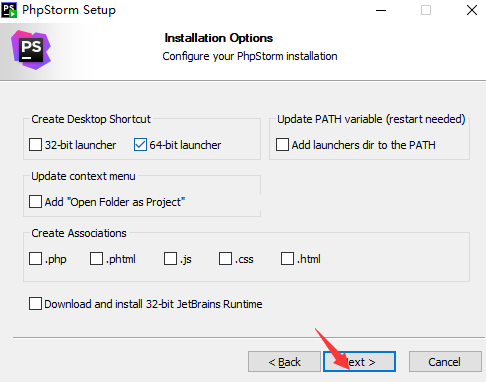Click the 'Update context menu' group label
The height and width of the screenshot is (382, 486).
pos(83,176)
